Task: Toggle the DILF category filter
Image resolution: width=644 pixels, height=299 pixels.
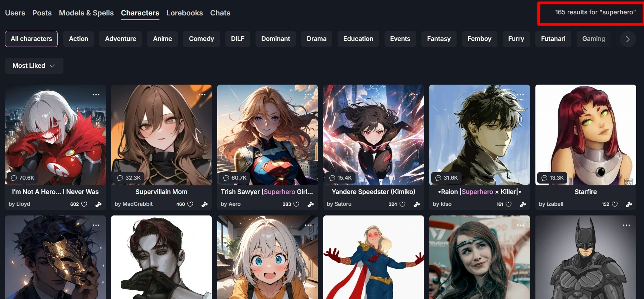Action: 238,39
